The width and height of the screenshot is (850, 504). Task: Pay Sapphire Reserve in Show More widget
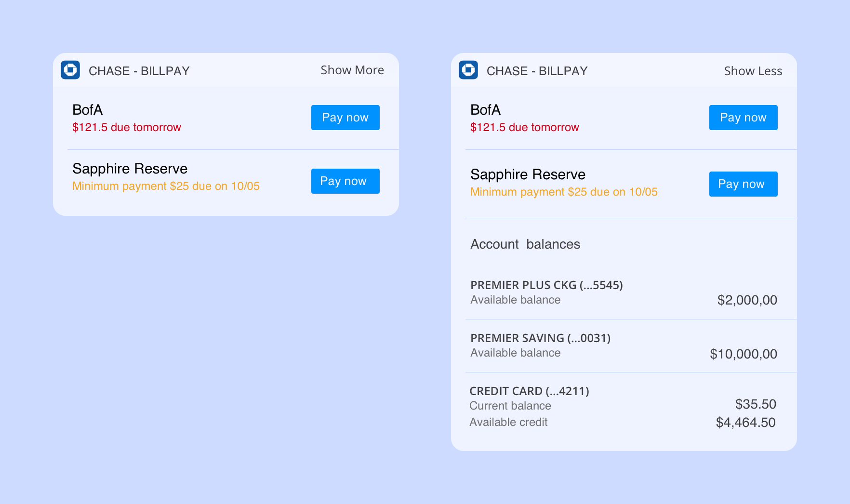click(x=345, y=181)
